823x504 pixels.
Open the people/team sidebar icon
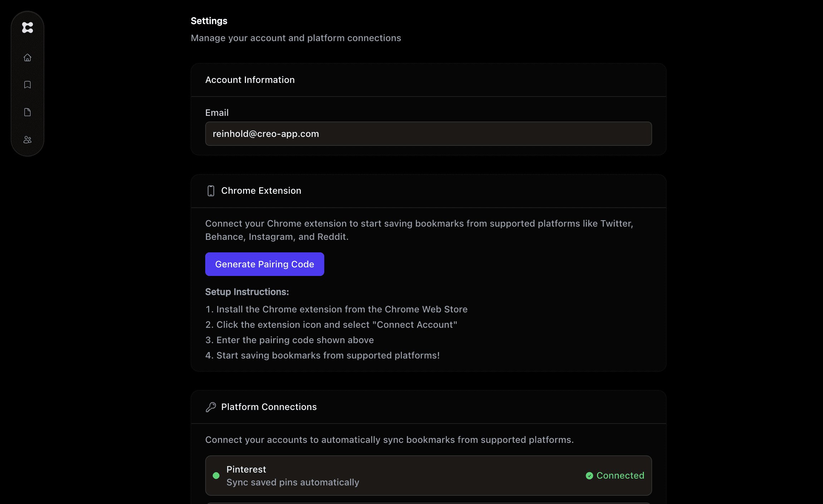(28, 140)
